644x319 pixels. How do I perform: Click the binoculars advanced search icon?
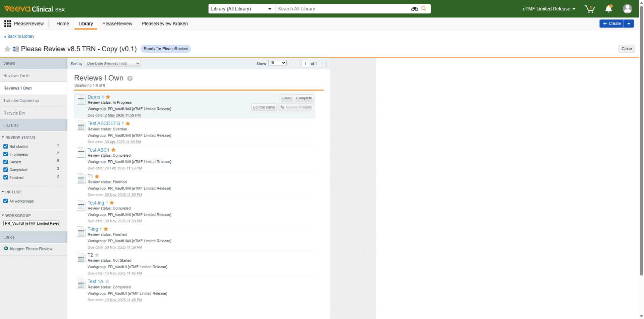coord(415,9)
